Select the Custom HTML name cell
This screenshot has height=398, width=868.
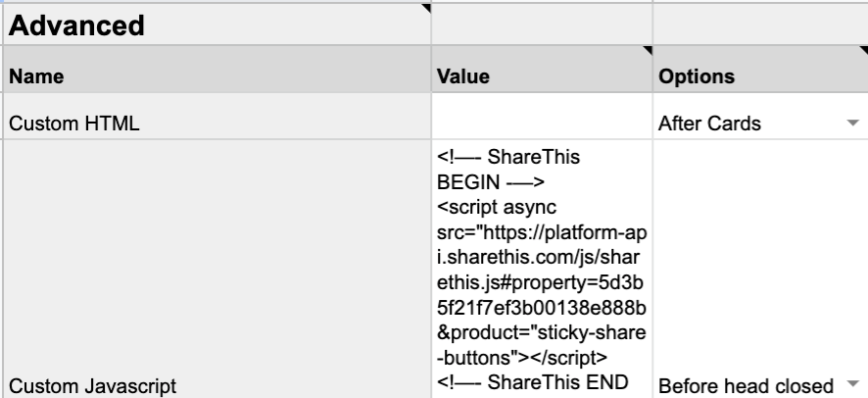point(216,124)
